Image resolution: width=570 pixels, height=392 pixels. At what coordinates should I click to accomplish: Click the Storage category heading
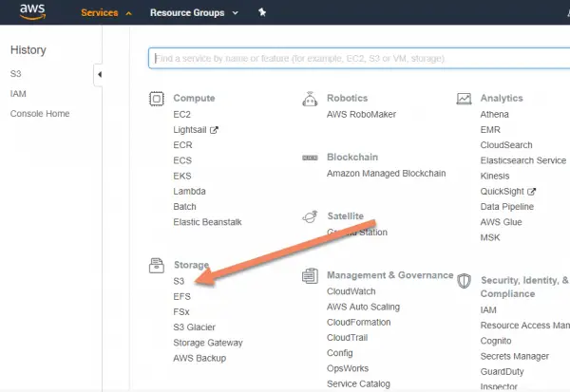tap(191, 265)
